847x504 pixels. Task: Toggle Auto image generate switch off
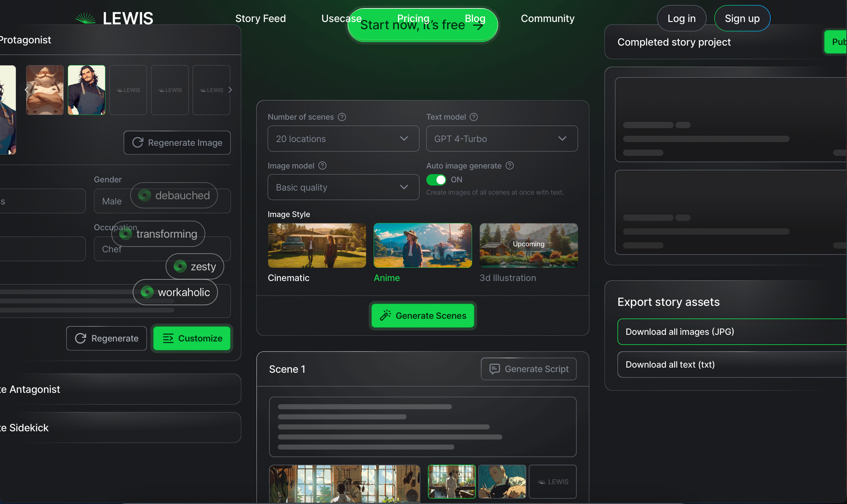pyautogui.click(x=436, y=180)
